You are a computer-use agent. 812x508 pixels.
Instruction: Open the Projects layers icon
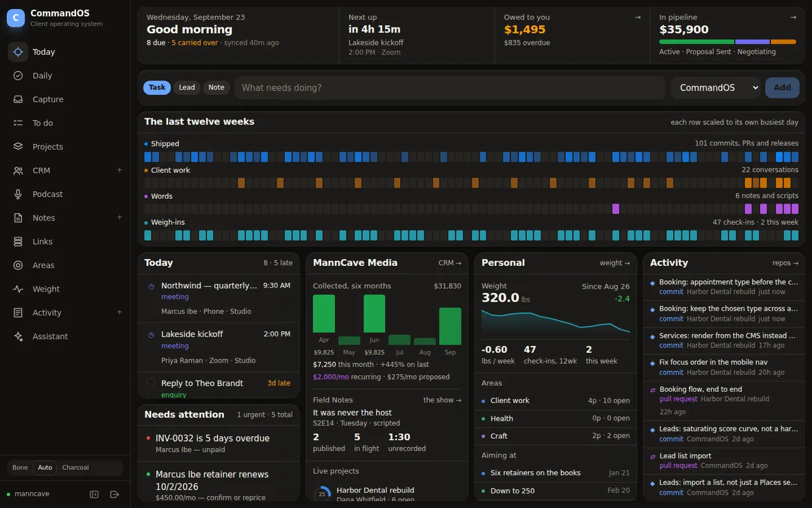pos(18,147)
